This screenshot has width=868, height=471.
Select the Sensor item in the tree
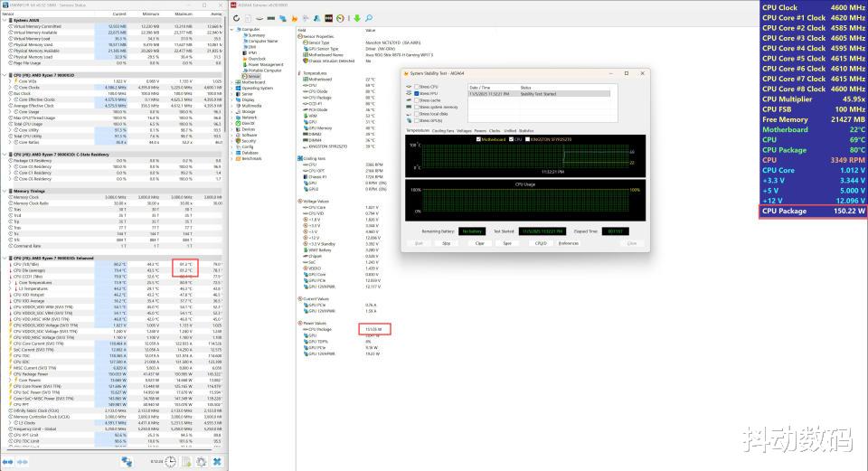pyautogui.click(x=254, y=76)
